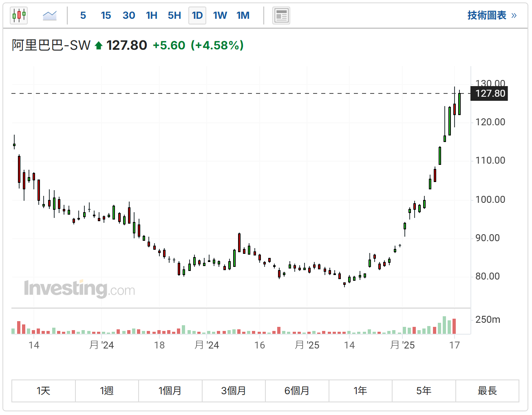Click the 90.00 price axis label
Viewport: 532px width, 415px height.
tap(488, 238)
